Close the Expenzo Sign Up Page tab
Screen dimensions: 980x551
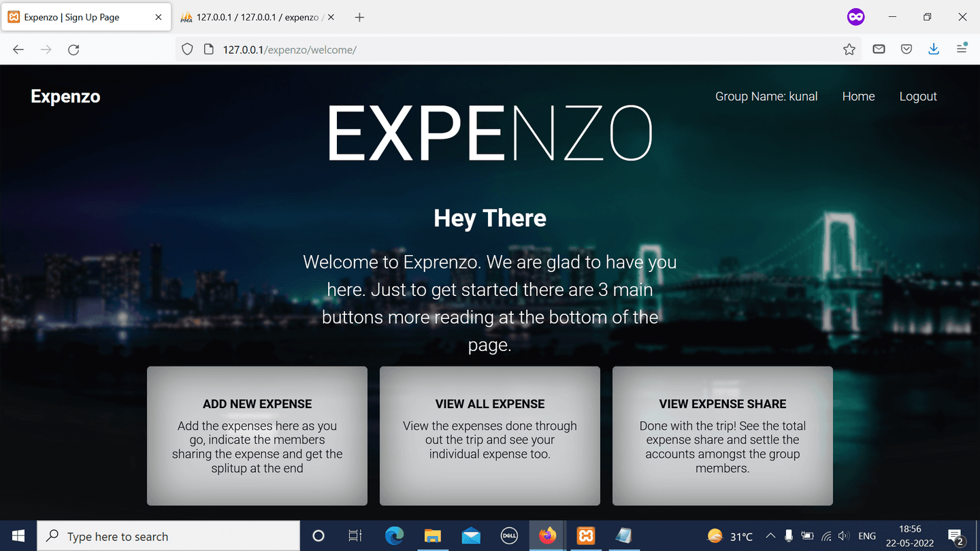pos(159,17)
